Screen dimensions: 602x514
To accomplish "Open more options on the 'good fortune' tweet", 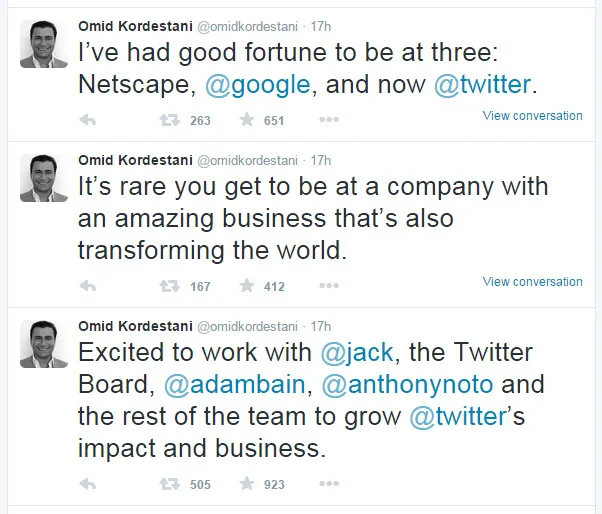I will [x=329, y=120].
